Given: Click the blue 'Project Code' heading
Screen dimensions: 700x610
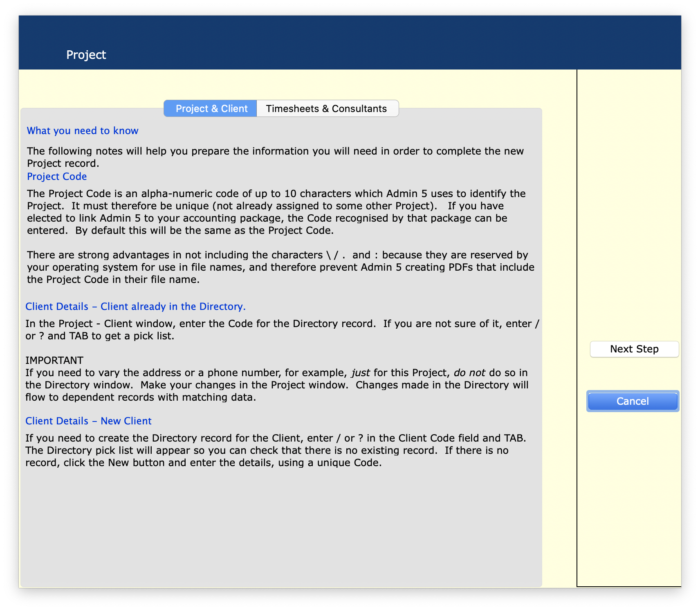Looking at the screenshot, I should pyautogui.click(x=57, y=177).
